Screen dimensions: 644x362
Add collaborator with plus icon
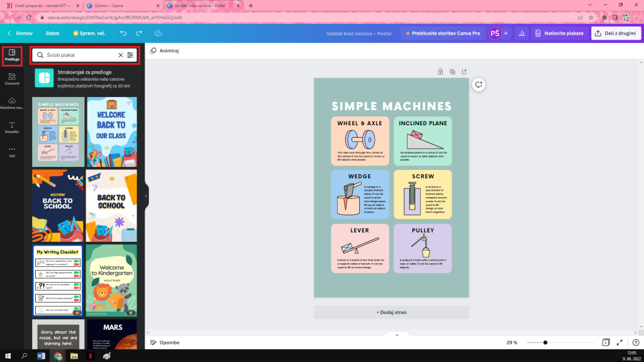pyautogui.click(x=506, y=33)
